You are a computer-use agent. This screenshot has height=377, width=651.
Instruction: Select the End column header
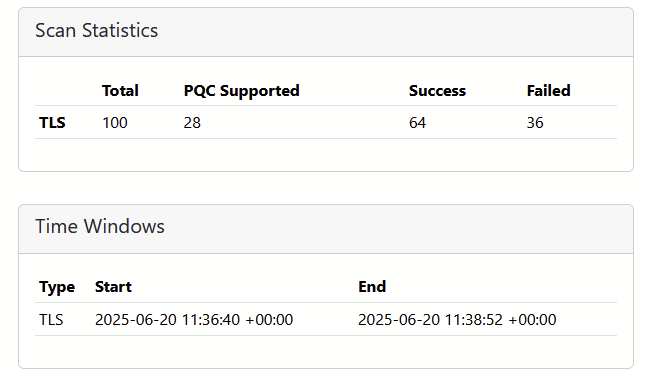point(372,286)
